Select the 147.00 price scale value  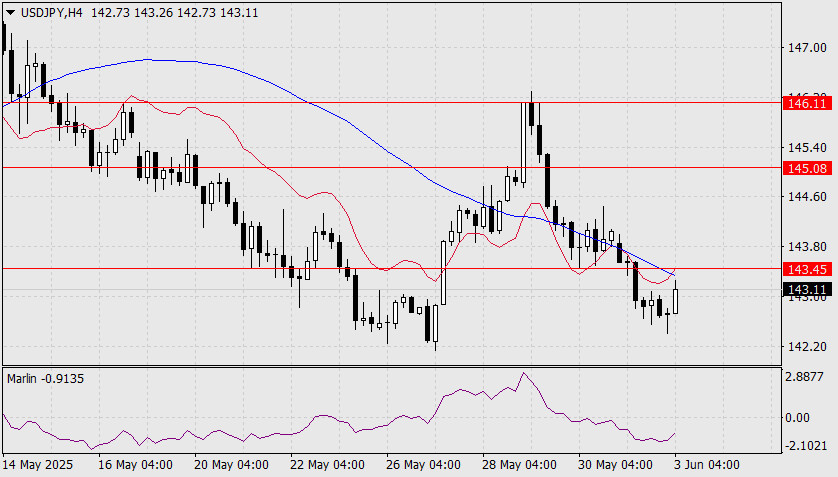(807, 48)
